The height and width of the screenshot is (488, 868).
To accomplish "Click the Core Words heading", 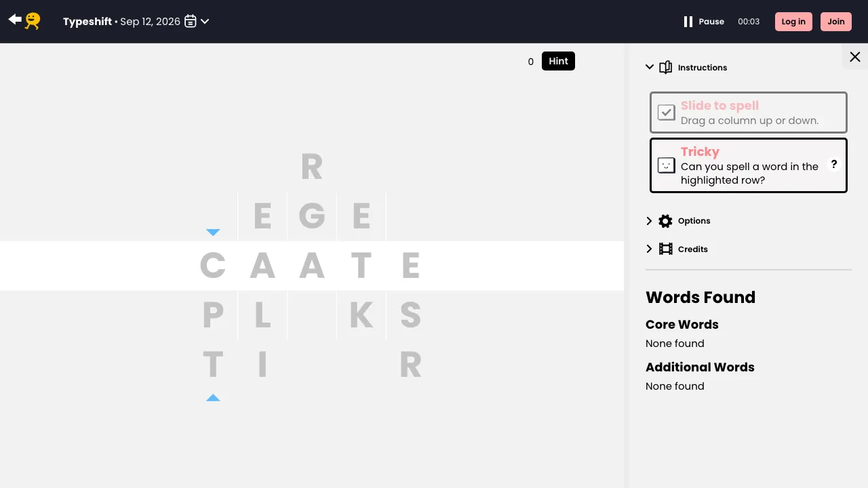I will point(682,324).
